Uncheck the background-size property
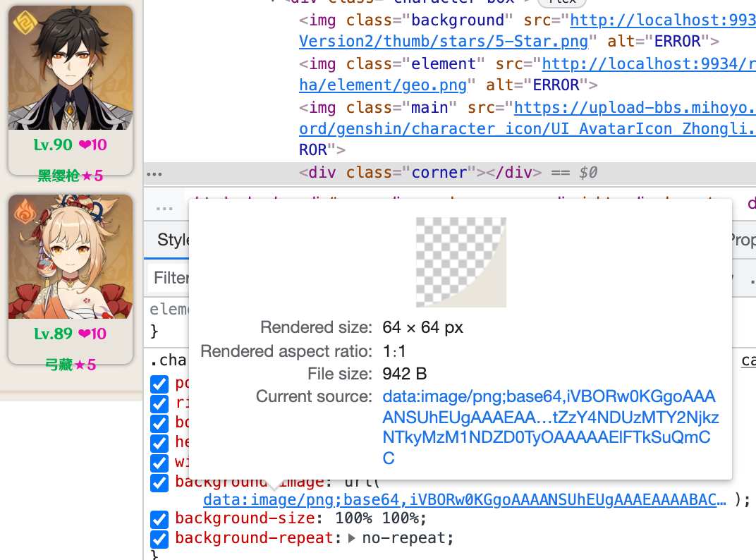Screen dimensions: 756x560 tap(159, 519)
